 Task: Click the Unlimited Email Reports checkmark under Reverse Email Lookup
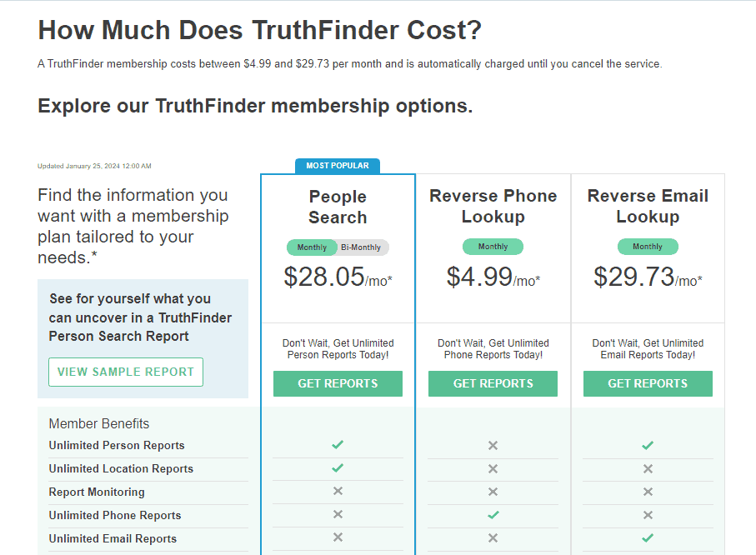(648, 537)
